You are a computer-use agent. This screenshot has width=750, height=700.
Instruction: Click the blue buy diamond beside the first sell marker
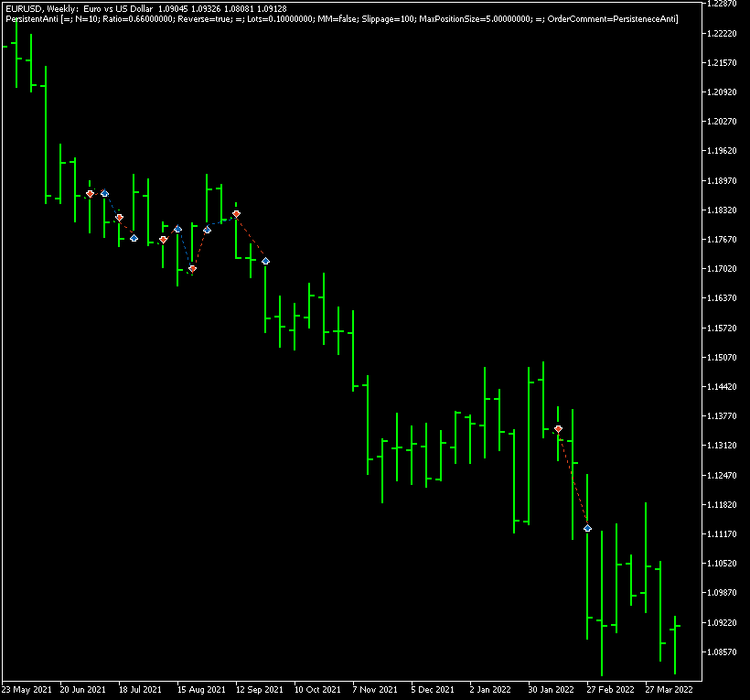tap(103, 192)
